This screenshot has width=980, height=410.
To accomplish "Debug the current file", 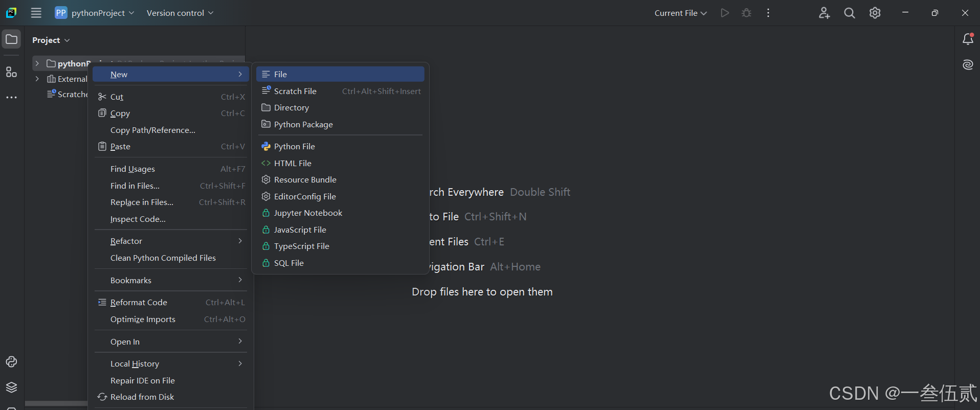I will point(746,13).
